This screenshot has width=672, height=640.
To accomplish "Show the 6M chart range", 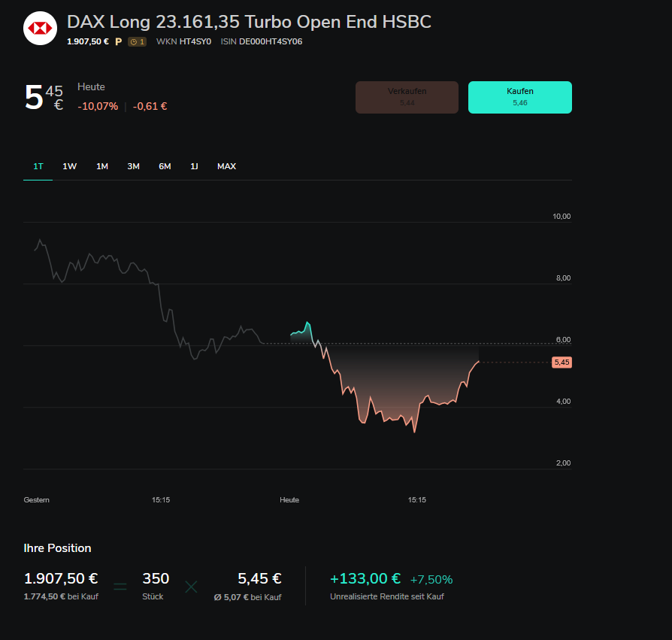I will click(165, 166).
